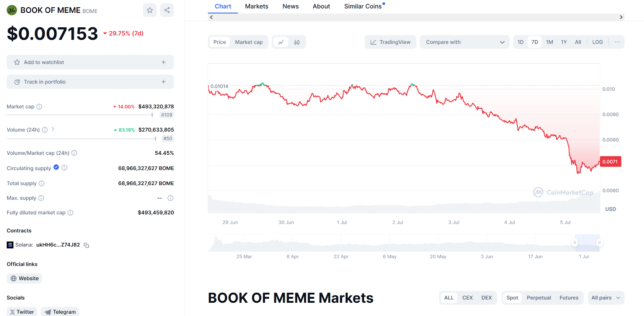Click the Solana chain logo
Screen dimensions: 644x316
[10, 245]
